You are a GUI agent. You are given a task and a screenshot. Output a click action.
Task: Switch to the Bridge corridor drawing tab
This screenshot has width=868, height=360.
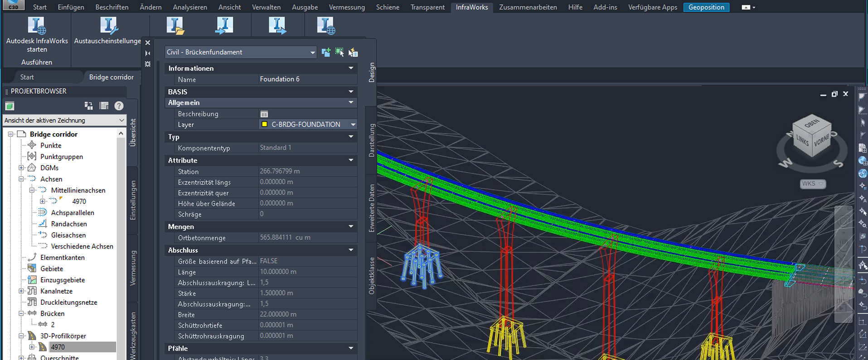(112, 77)
